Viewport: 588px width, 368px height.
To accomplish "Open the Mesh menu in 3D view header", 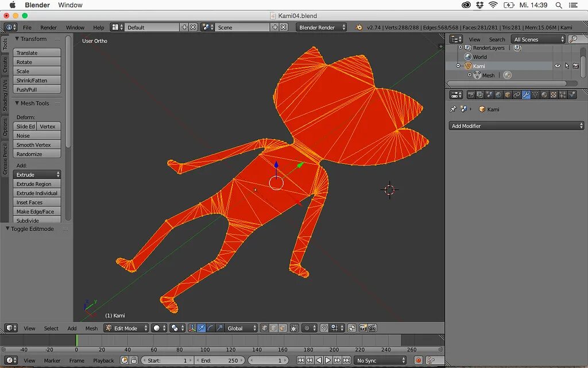I will click(x=91, y=328).
